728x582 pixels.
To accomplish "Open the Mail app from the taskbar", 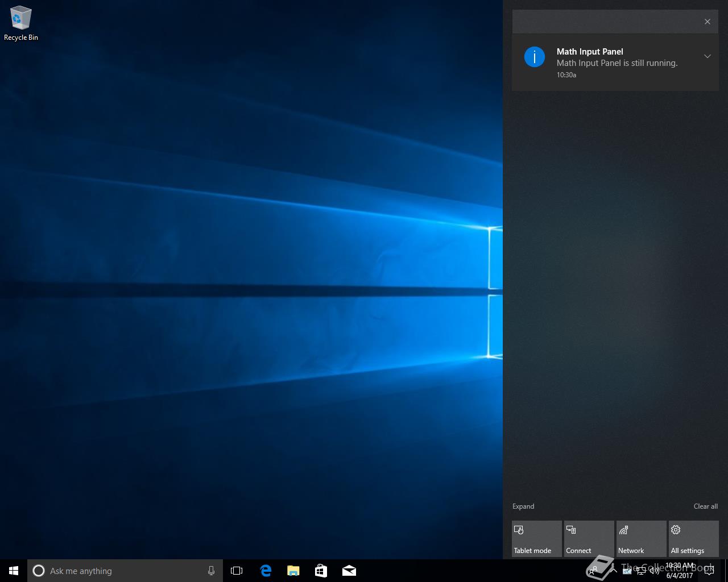I will (x=349, y=571).
